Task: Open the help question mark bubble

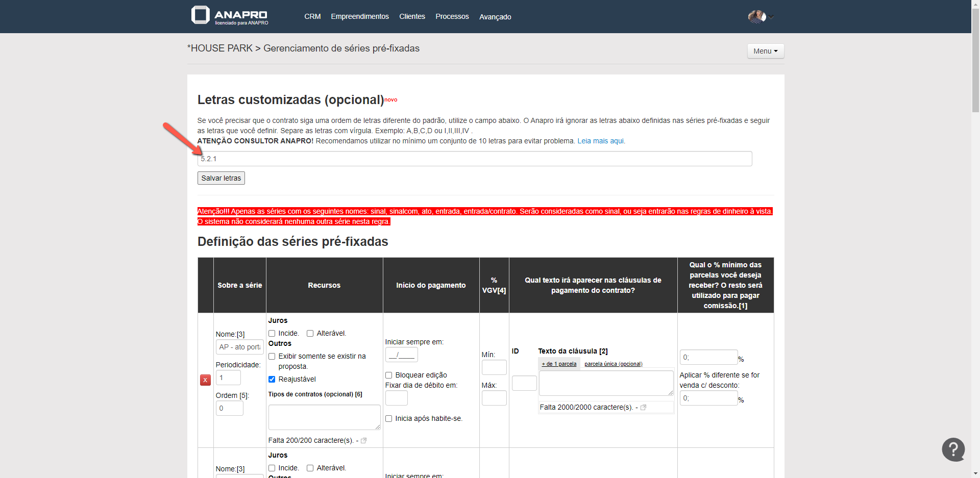Action: pos(953,449)
